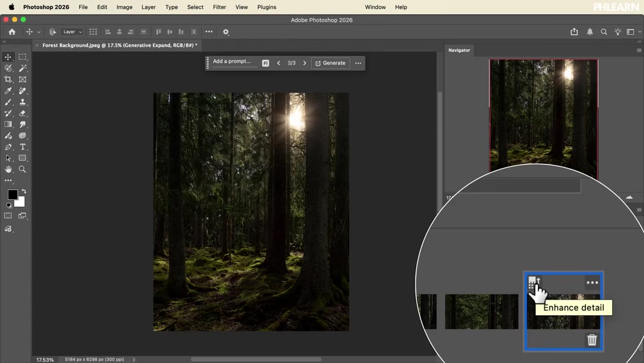The image size is (644, 363).
Task: Click the align top edges icon
Action: coord(158,32)
